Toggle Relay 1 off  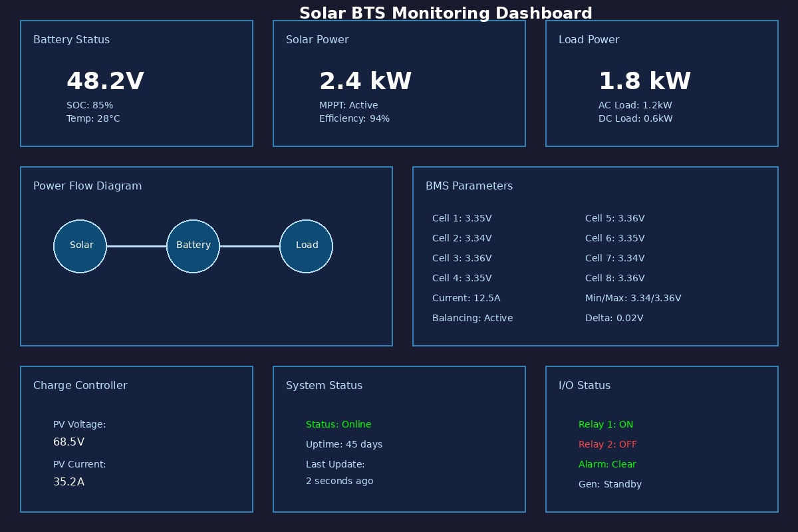click(606, 424)
